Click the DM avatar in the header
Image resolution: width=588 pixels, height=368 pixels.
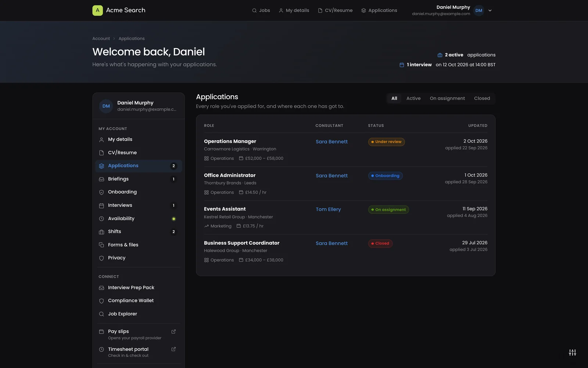(479, 11)
